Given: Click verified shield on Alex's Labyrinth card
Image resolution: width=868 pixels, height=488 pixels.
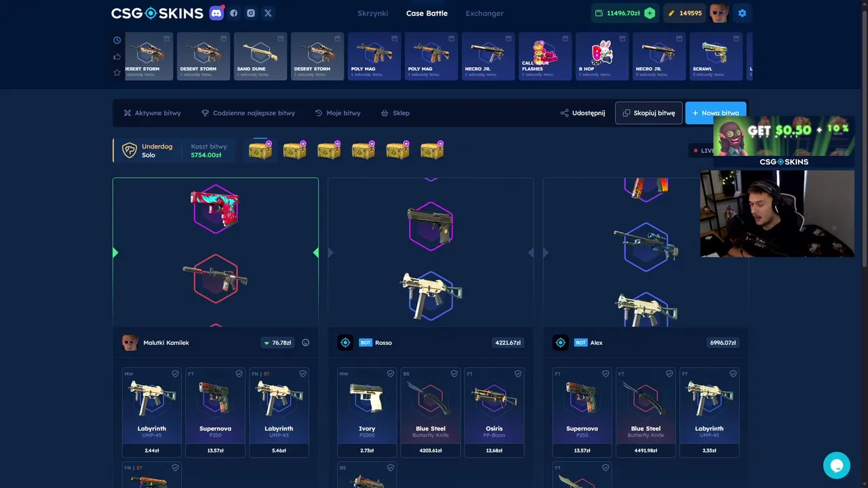Looking at the screenshot, I should [x=732, y=373].
